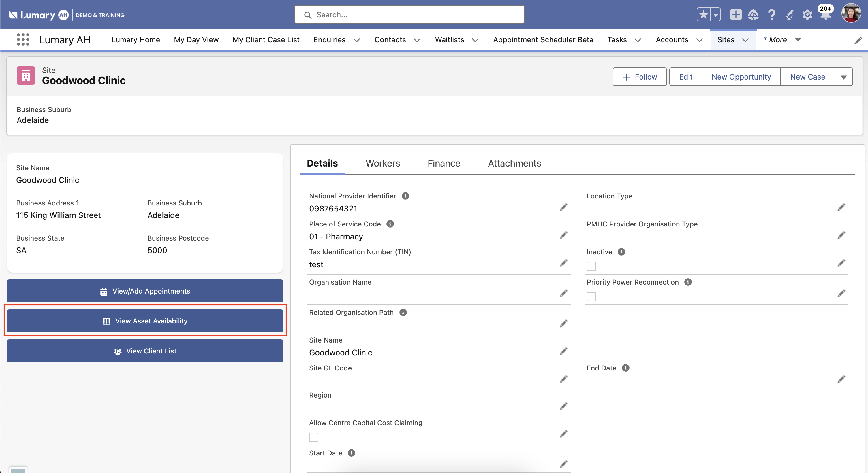Open more actions dropdown next to New Case

coord(843,77)
